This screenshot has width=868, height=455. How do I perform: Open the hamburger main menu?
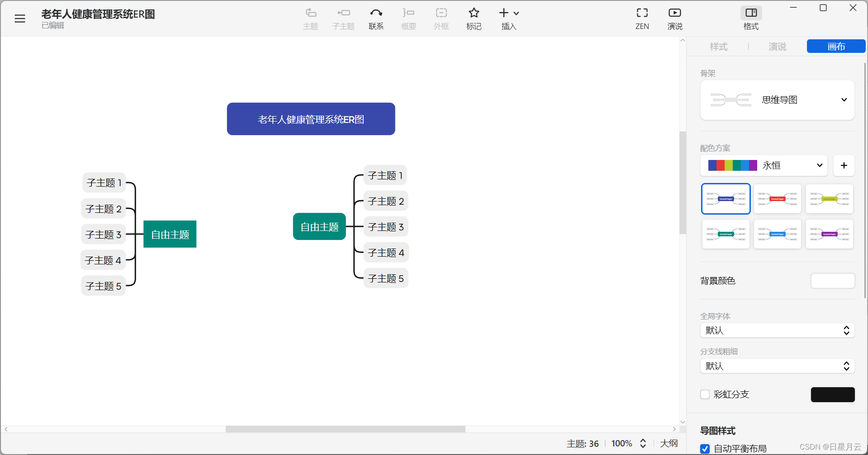pyautogui.click(x=20, y=19)
